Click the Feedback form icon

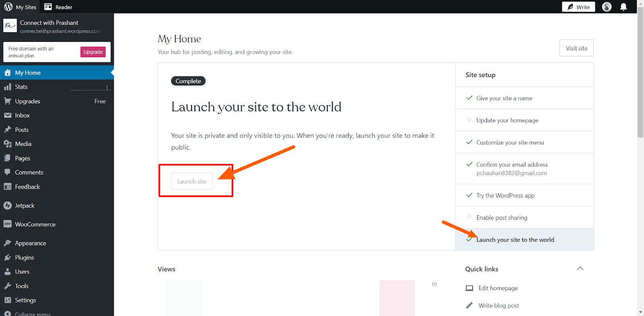click(7, 187)
